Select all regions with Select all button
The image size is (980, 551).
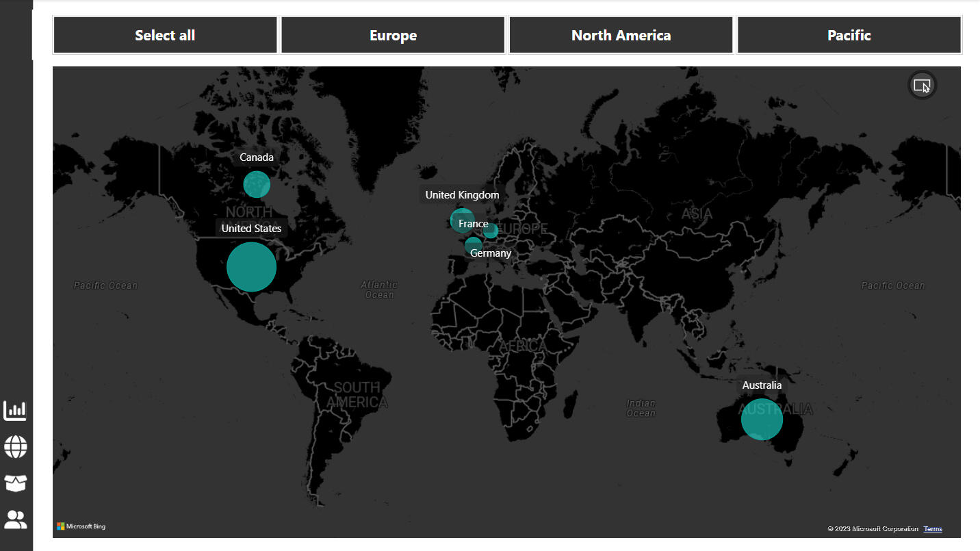click(165, 35)
